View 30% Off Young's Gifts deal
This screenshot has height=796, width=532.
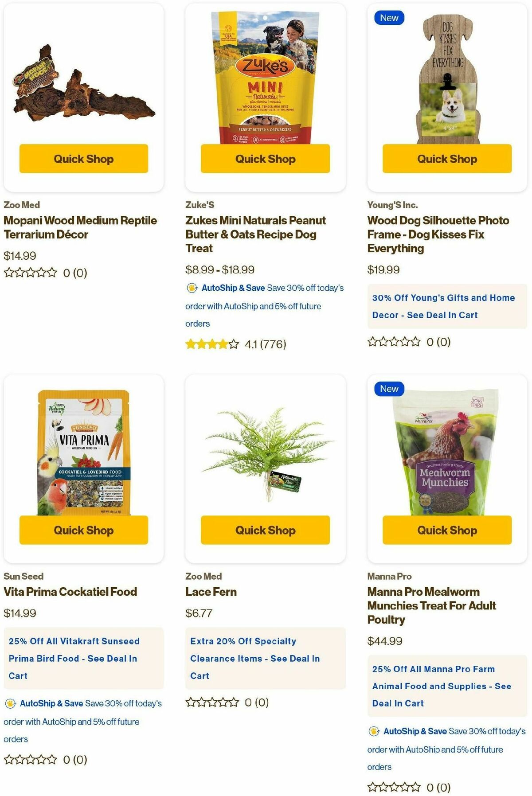447,306
